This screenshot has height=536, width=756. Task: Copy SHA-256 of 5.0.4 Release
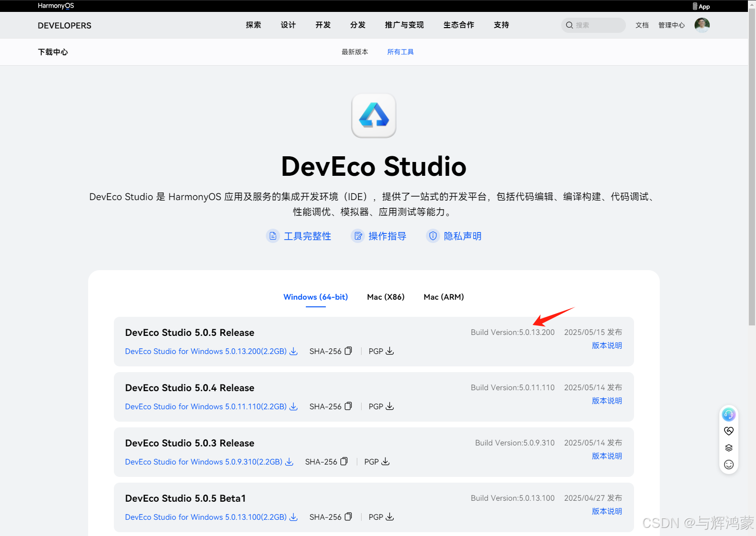(348, 406)
